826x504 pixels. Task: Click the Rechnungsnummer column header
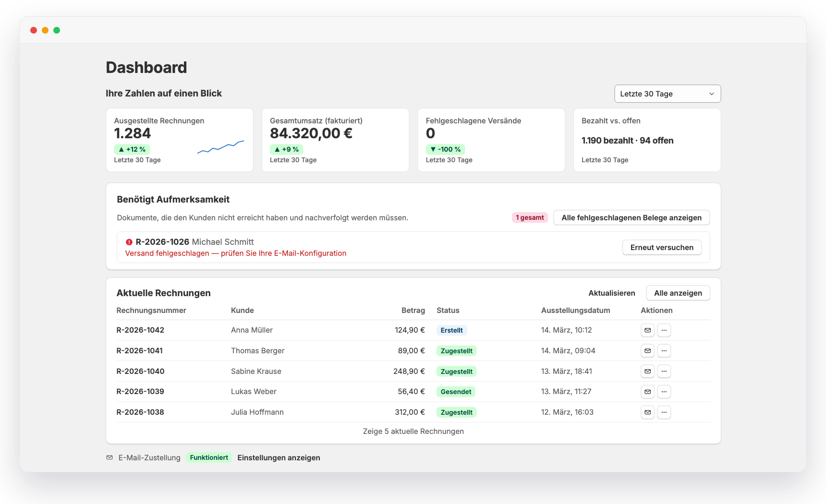click(151, 311)
